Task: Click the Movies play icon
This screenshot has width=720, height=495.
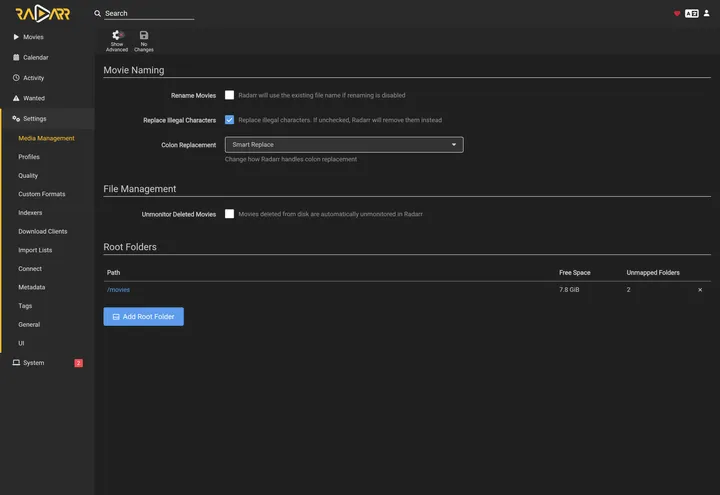Action: click(x=16, y=37)
